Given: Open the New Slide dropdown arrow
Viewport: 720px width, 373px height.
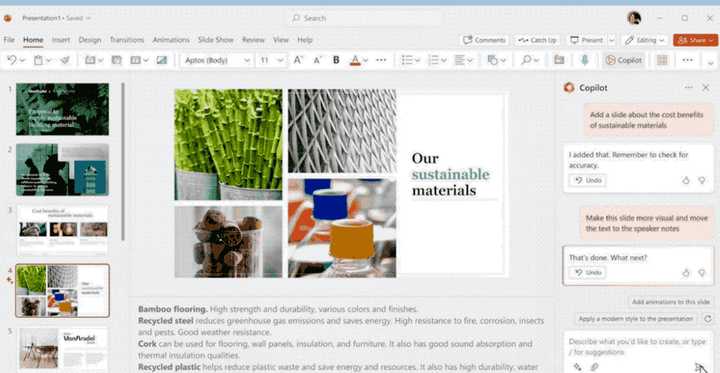Looking at the screenshot, I should (x=101, y=61).
